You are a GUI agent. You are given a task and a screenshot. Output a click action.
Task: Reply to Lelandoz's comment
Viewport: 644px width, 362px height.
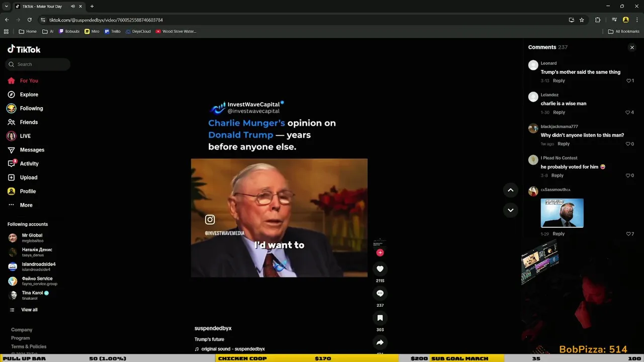[559, 112]
